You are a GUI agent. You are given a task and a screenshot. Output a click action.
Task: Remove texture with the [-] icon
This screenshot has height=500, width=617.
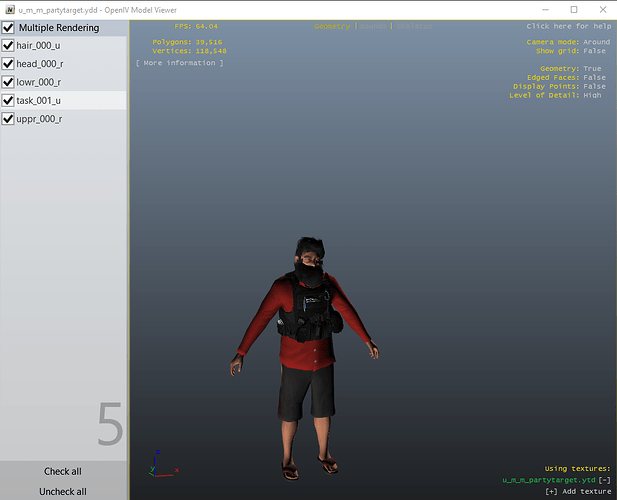coord(604,481)
